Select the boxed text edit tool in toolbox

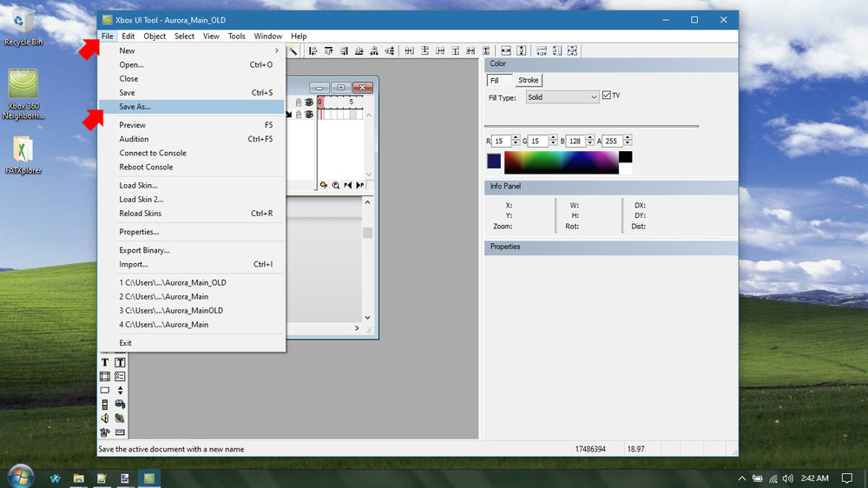click(120, 362)
